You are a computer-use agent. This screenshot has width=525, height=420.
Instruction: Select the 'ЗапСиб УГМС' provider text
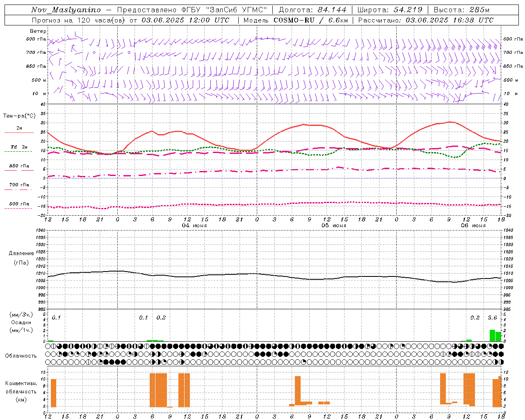[236, 10]
